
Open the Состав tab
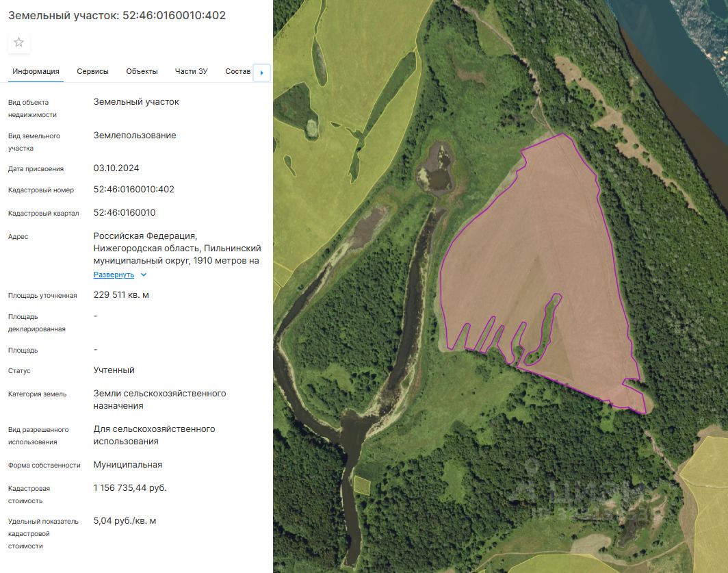(x=237, y=72)
